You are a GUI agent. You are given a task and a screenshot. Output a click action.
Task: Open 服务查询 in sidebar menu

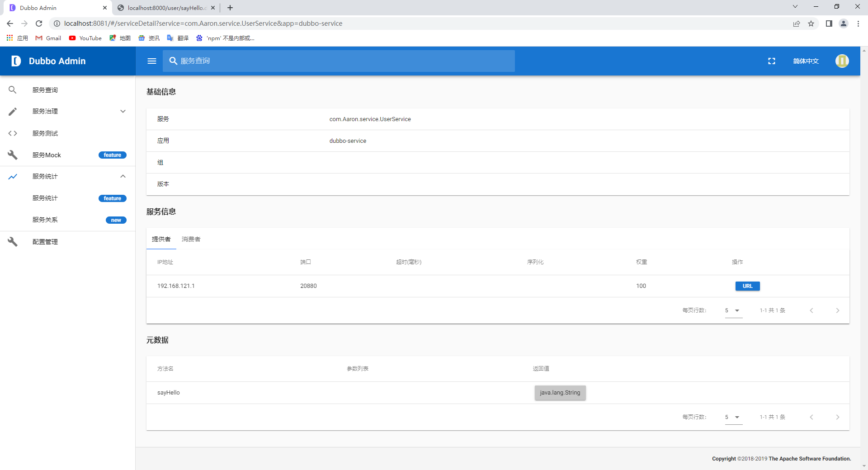point(68,90)
